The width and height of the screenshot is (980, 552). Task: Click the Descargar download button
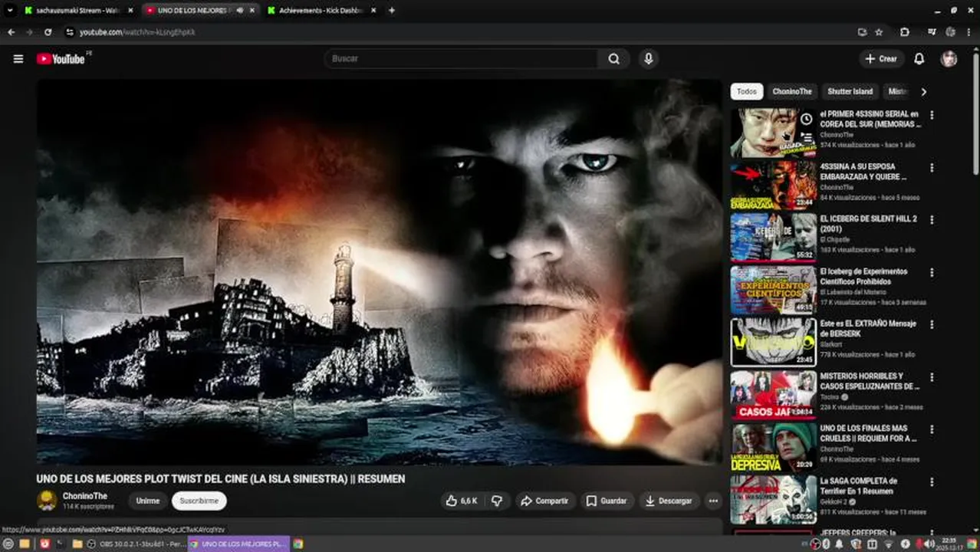(669, 501)
